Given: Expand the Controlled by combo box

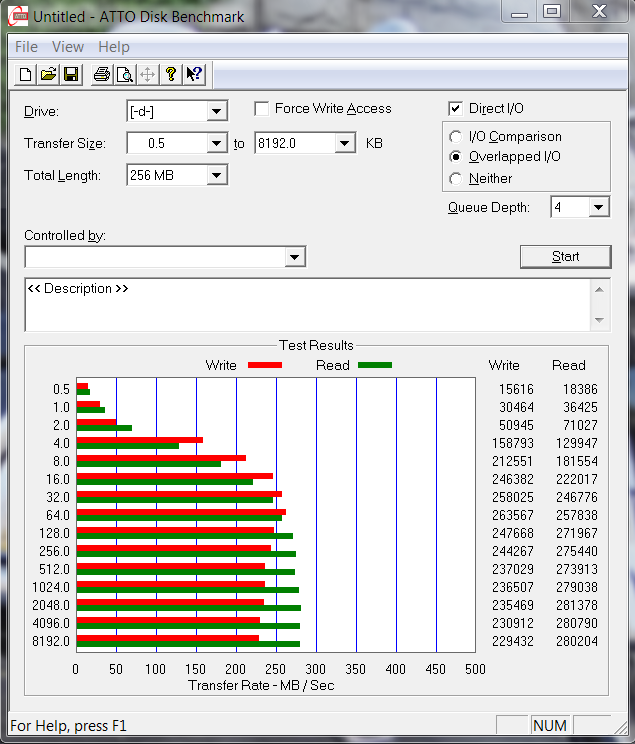Looking at the screenshot, I should pos(294,258).
